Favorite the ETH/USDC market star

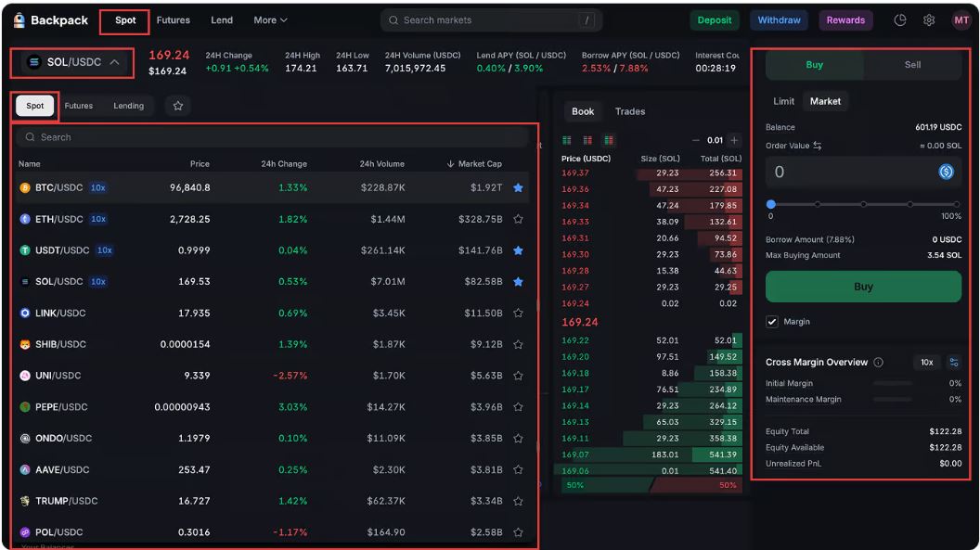(518, 219)
